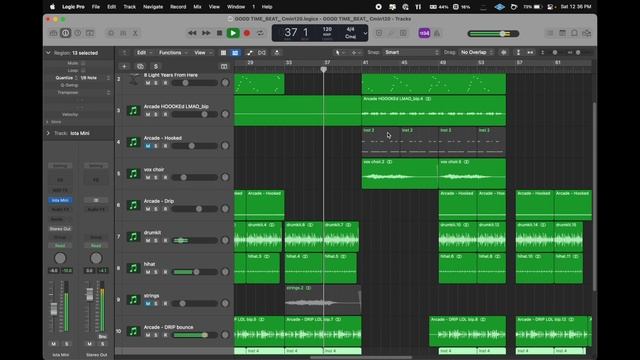Screen dimensions: 640x360
Task: Open the List Editors icon
Action: click(550, 33)
